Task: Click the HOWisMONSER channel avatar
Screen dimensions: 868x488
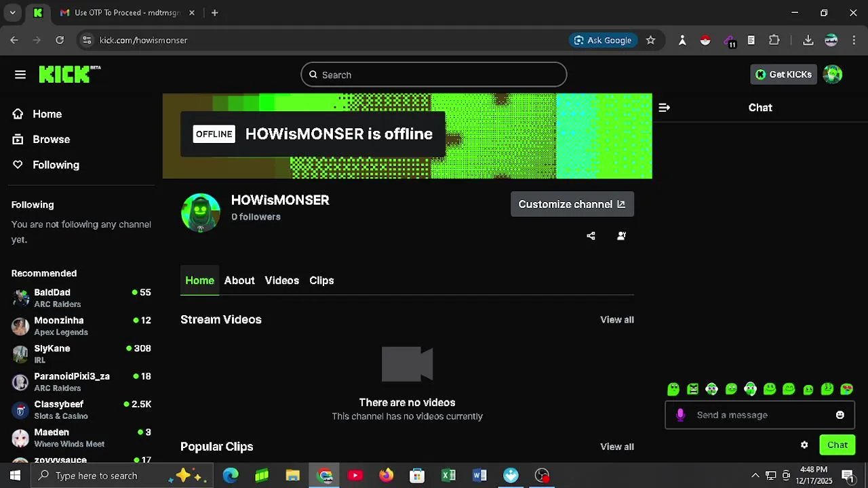Action: [201, 213]
